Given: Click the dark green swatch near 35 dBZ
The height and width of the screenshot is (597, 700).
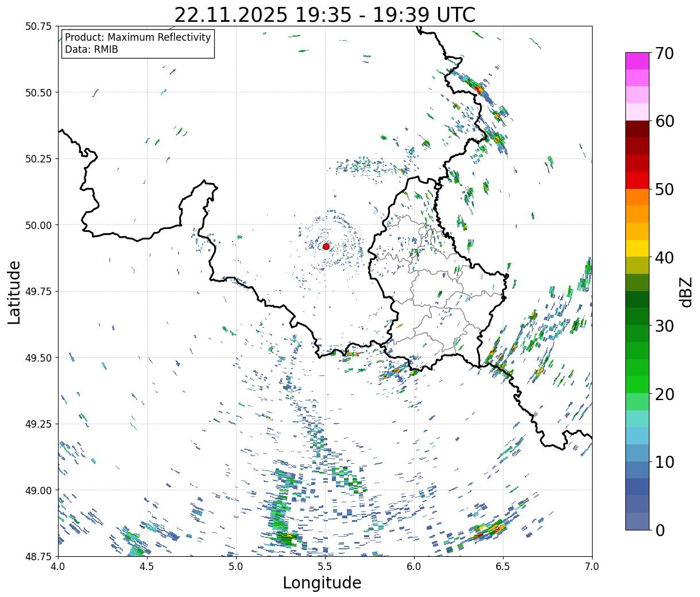Looking at the screenshot, I should 637,299.
